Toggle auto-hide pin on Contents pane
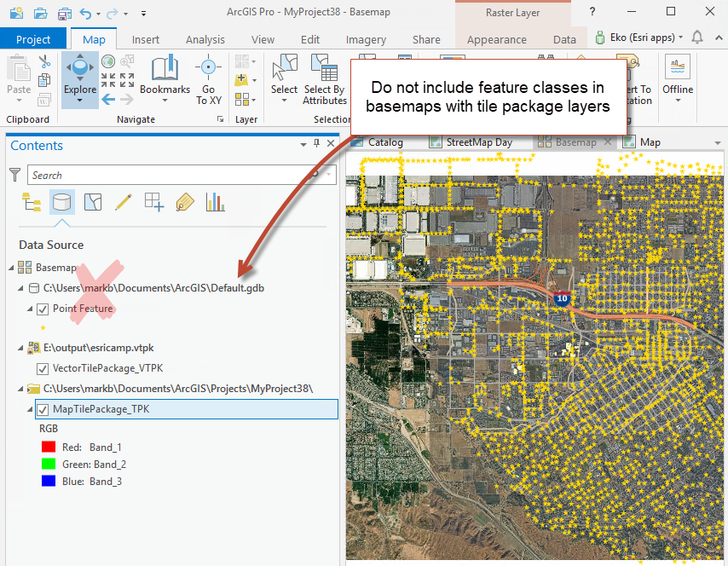 316,143
